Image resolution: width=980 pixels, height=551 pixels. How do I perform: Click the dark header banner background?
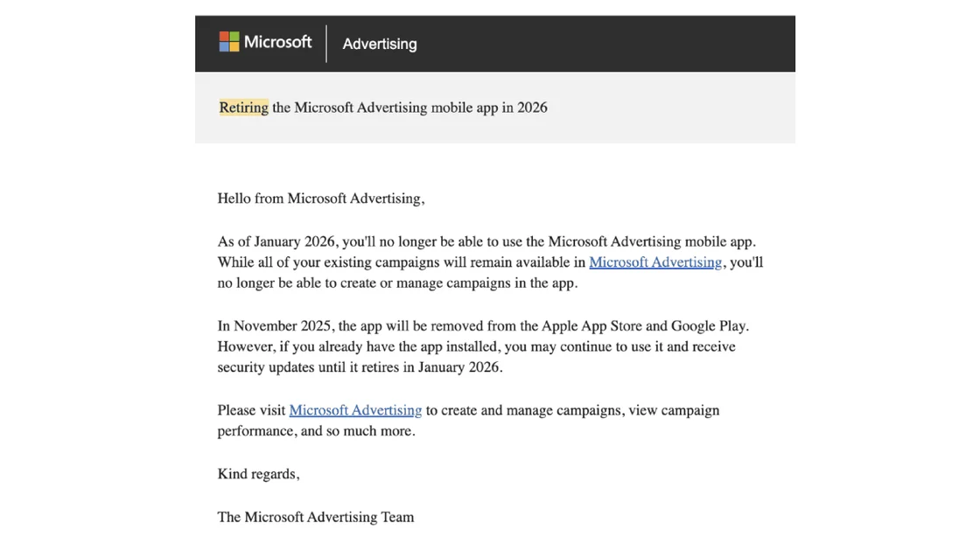click(x=612, y=43)
